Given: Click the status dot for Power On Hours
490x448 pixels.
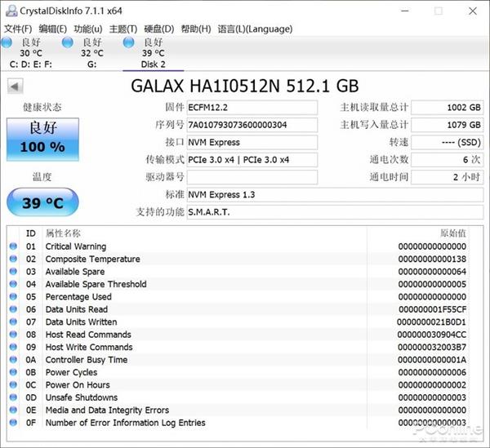Looking at the screenshot, I should click(13, 384).
